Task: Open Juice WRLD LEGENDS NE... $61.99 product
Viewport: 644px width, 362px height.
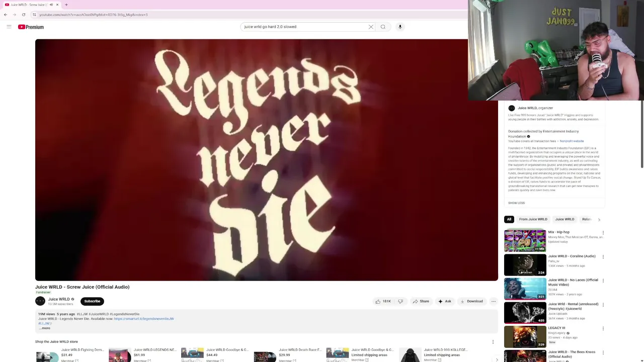Action: [143, 355]
